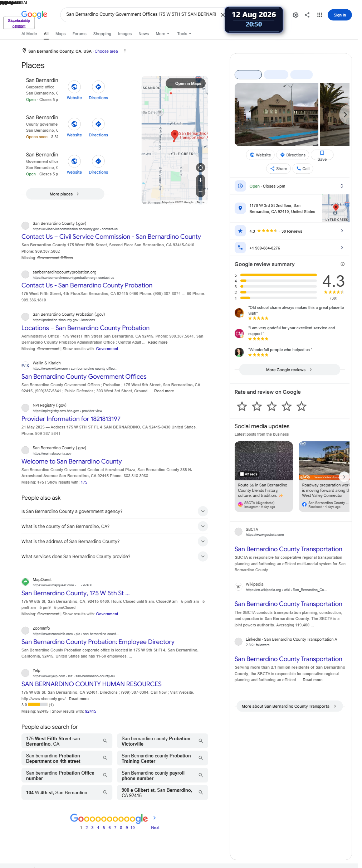Open 'San Bernardino County Government Offices' Wallin & Klarich result

tap(84, 377)
